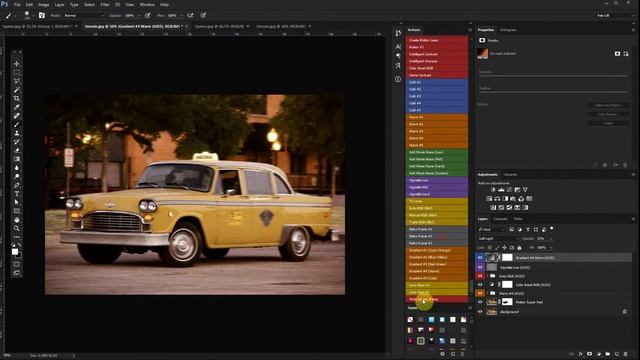
Task: Select the Gradient #4 Warm layer mask thumbnail
Action: [x=507, y=258]
